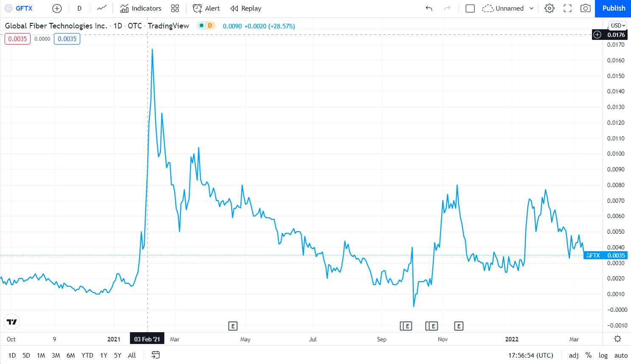Screen dimensions: 631x364
Task: Toggle percent scale mode
Action: click(x=589, y=356)
